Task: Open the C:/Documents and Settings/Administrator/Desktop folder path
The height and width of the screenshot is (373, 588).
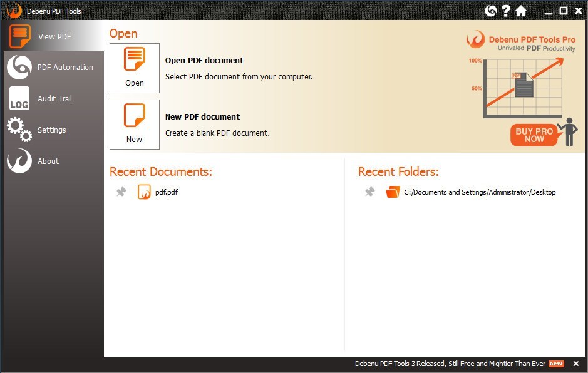Action: coord(480,192)
